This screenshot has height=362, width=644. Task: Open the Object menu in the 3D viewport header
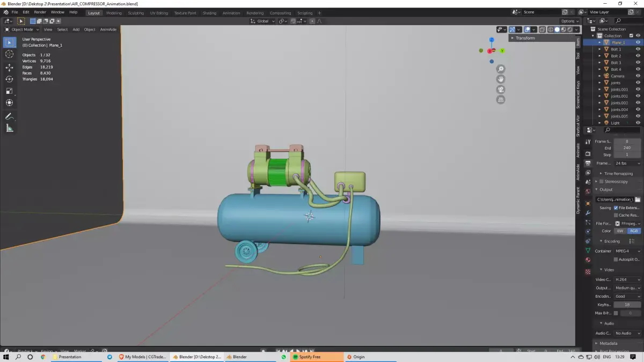(x=89, y=29)
